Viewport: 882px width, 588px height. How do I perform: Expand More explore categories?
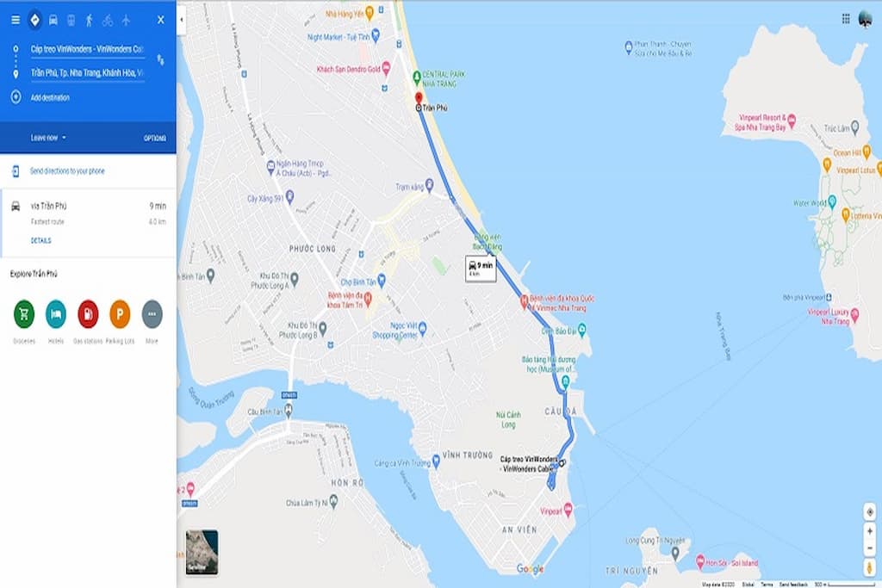point(152,313)
